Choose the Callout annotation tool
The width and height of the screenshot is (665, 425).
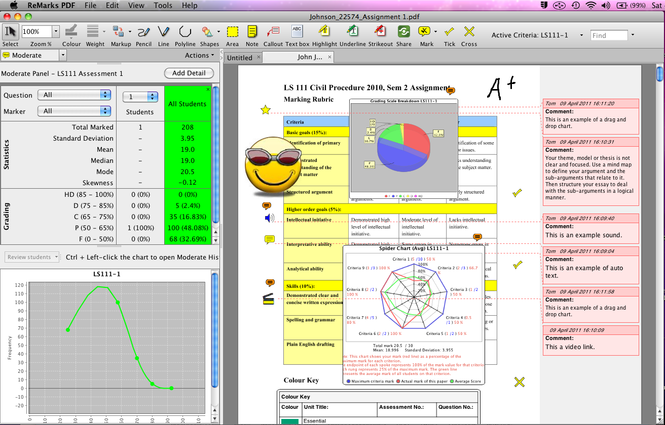[x=273, y=36]
